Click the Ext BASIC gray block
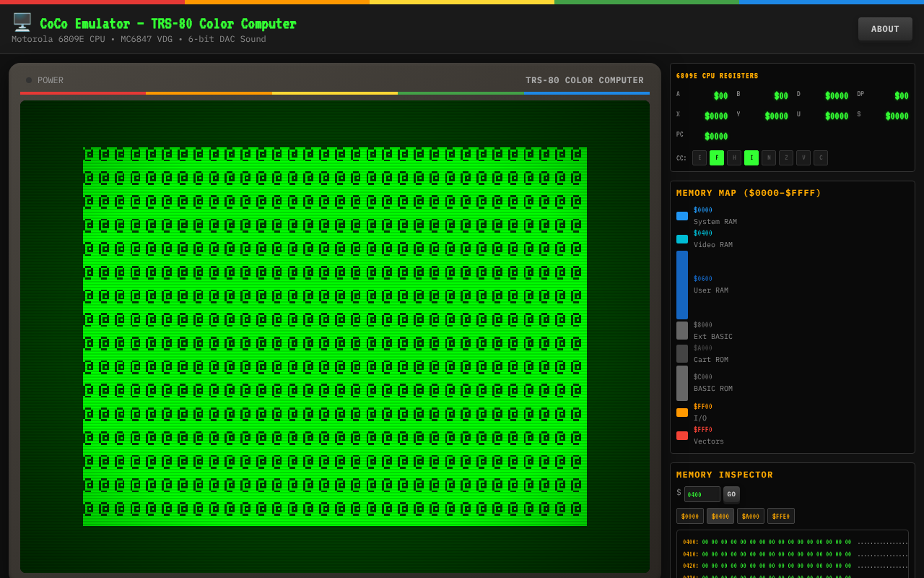The width and height of the screenshot is (924, 578). coord(682,331)
